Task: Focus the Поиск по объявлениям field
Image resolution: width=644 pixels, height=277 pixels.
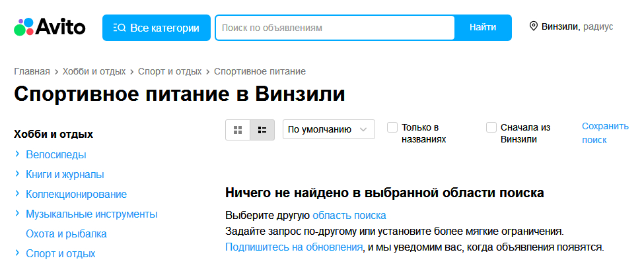Action: pos(335,28)
